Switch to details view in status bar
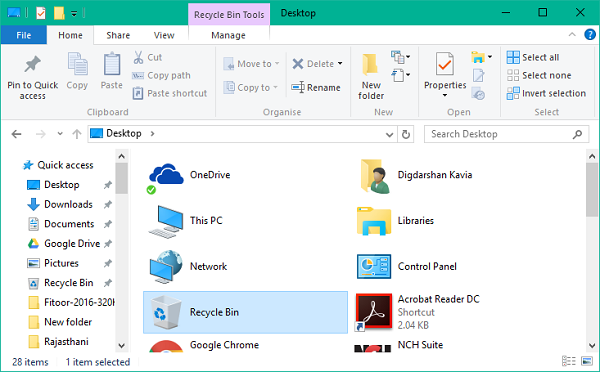The width and height of the screenshot is (600, 372). pos(569,361)
